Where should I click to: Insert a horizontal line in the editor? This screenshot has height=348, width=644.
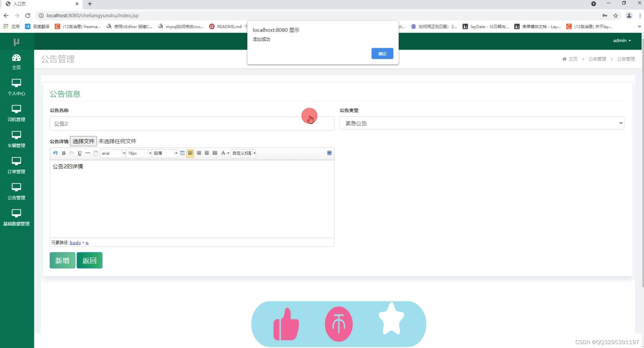pos(88,153)
